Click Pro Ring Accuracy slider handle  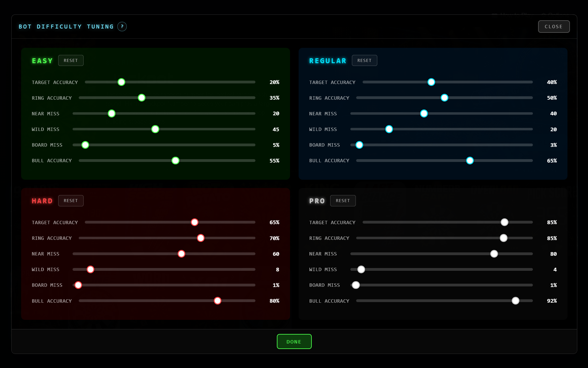[x=503, y=238]
